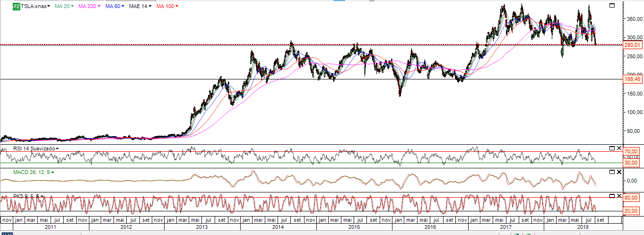The width and height of the screenshot is (644, 235).
Task: Click the green Eq instrument type icon
Action: click(x=16, y=7)
